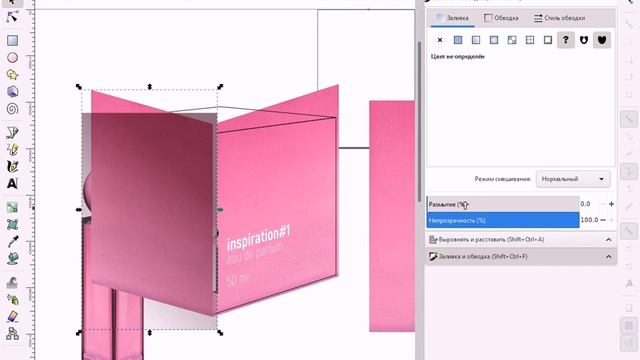
Task: Collapse the Заливка и обводка panel
Action: (609, 257)
